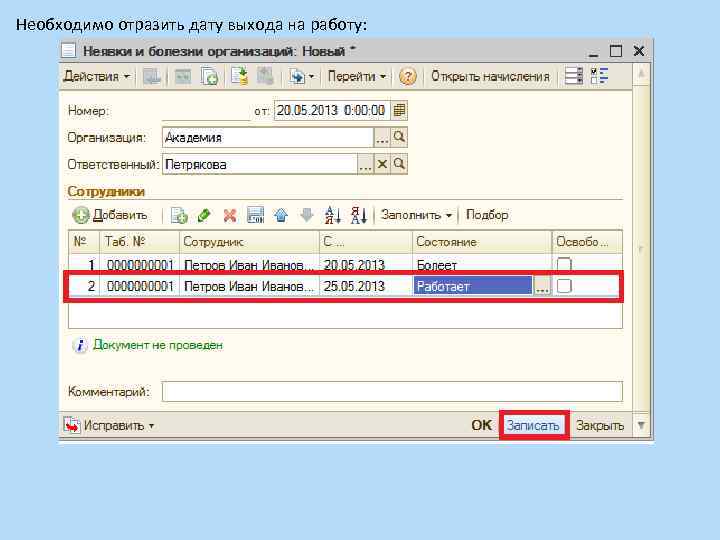
Task: Click the Записать button
Action: click(533, 425)
